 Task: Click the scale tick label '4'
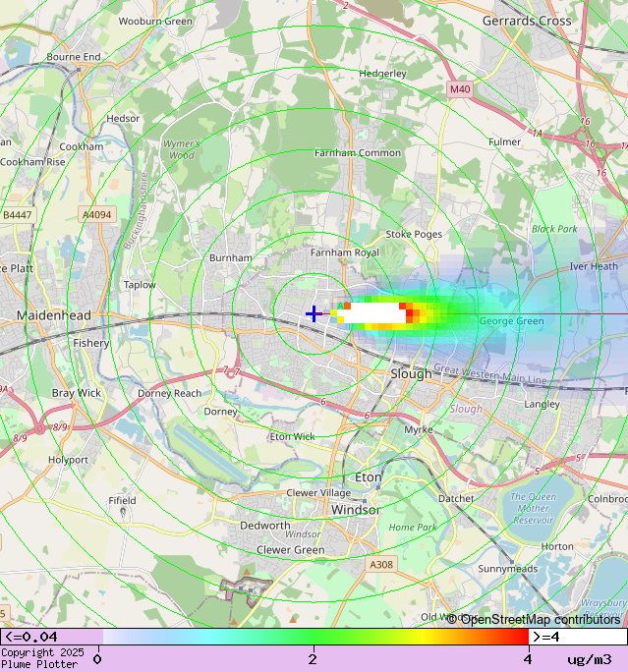pyautogui.click(x=528, y=659)
